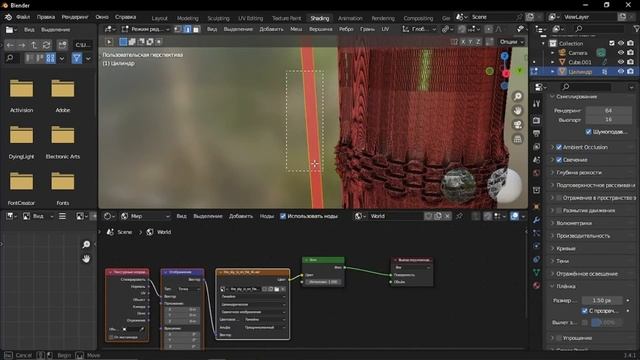Click the Blender logo menu icon
Image resolution: width=640 pixels, height=360 pixels.
click(8, 17)
